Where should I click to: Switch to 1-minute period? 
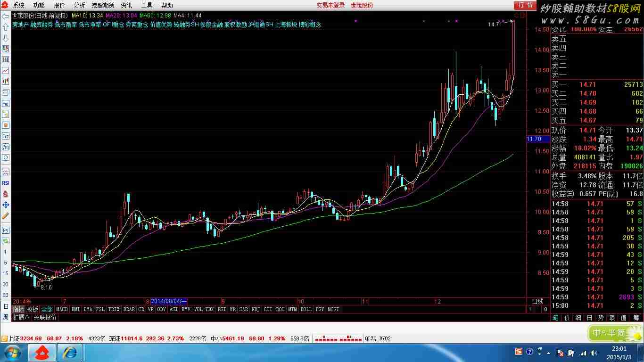(x=6, y=252)
